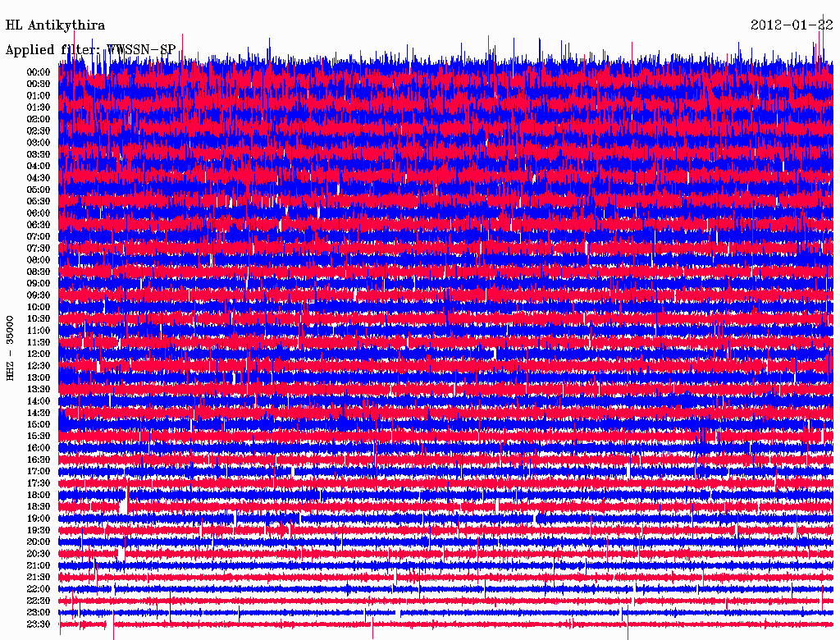Select the 06:00 time label

coord(39,213)
